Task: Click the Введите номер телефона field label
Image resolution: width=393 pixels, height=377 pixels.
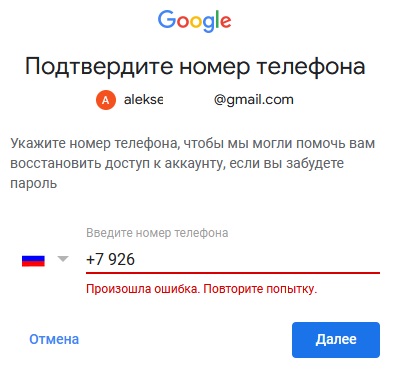Action: [157, 233]
